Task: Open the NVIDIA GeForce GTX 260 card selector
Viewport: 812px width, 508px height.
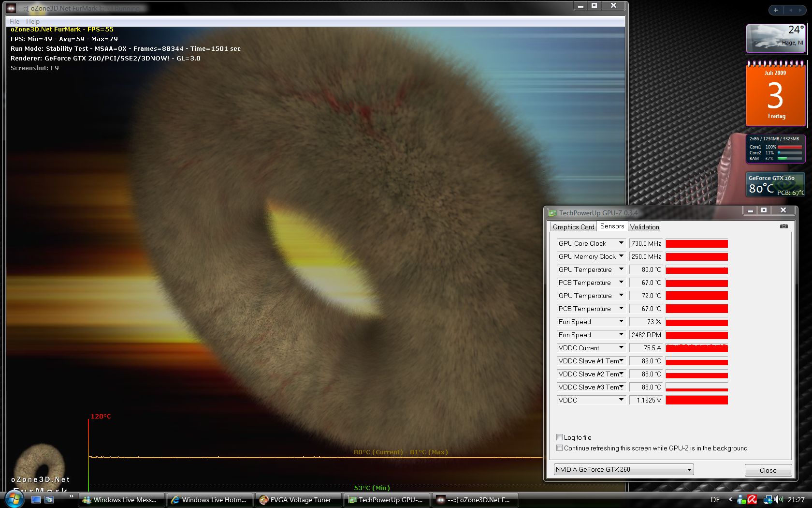Action: 623,469
